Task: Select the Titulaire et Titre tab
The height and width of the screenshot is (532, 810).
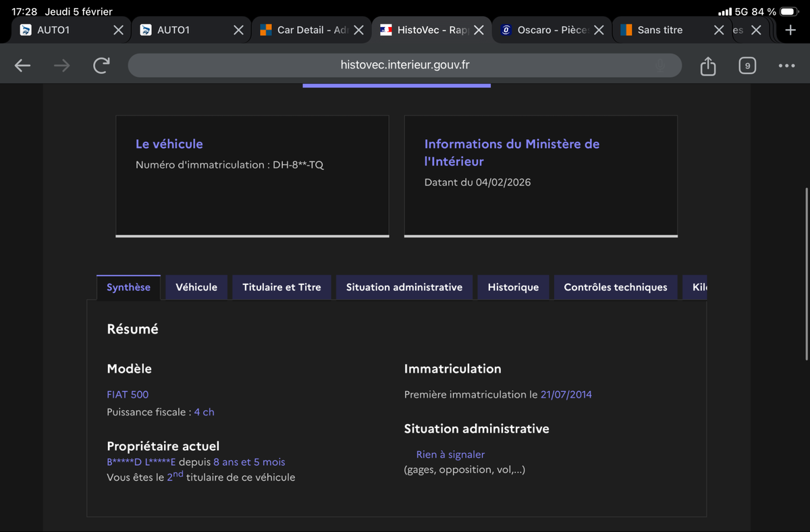Action: pyautogui.click(x=281, y=287)
